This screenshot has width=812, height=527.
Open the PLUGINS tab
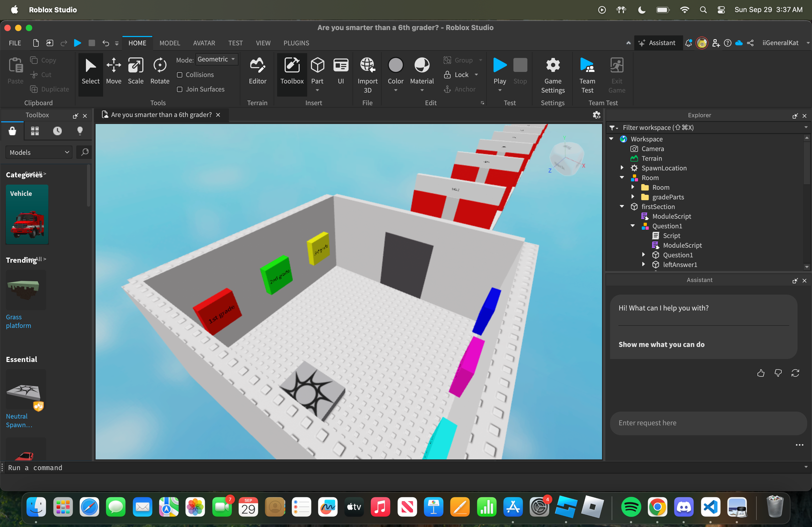click(296, 43)
